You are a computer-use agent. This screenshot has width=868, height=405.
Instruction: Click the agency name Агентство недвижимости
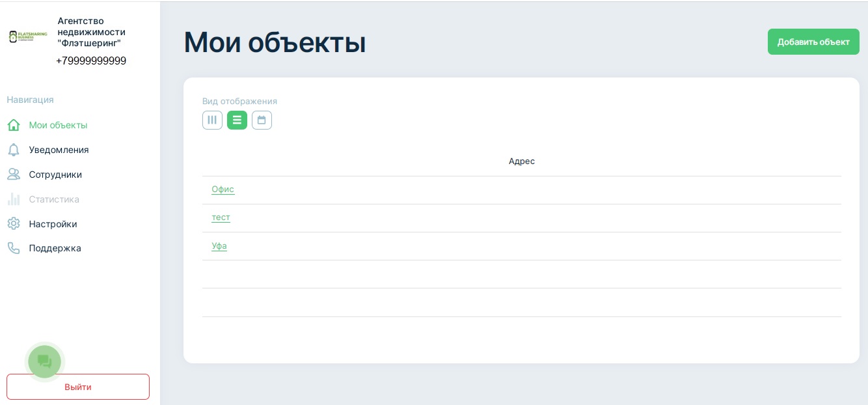coord(91,32)
